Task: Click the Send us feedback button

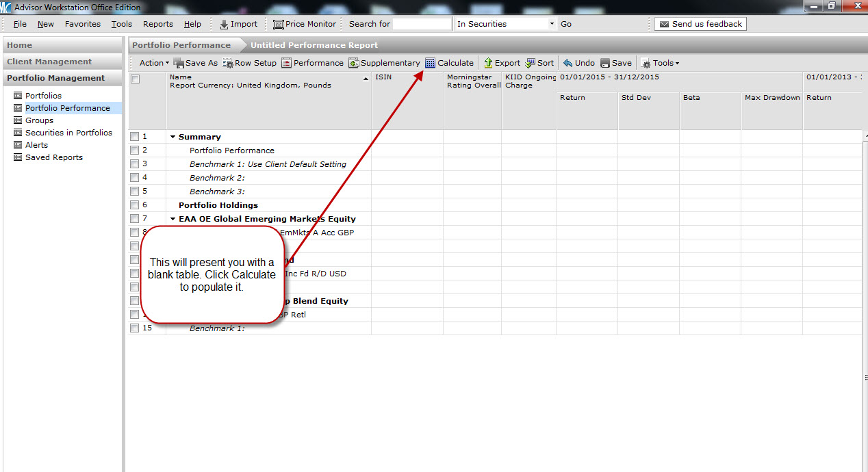Action: 700,24
